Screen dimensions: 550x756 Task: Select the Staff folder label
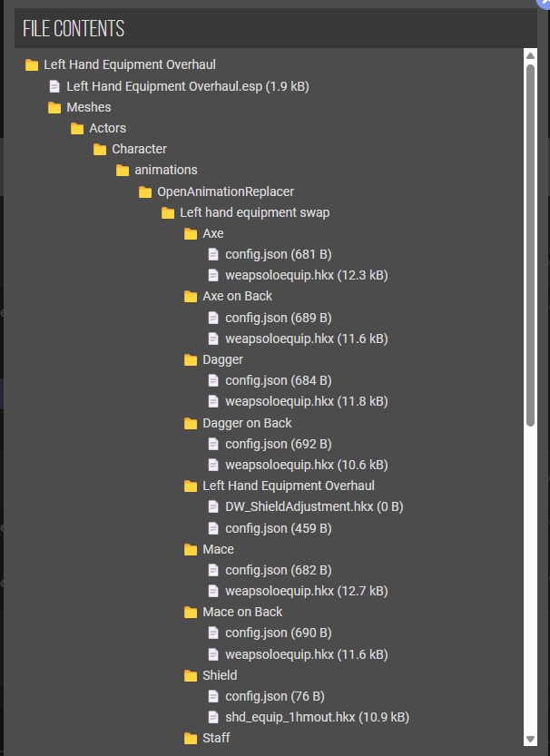pos(216,738)
